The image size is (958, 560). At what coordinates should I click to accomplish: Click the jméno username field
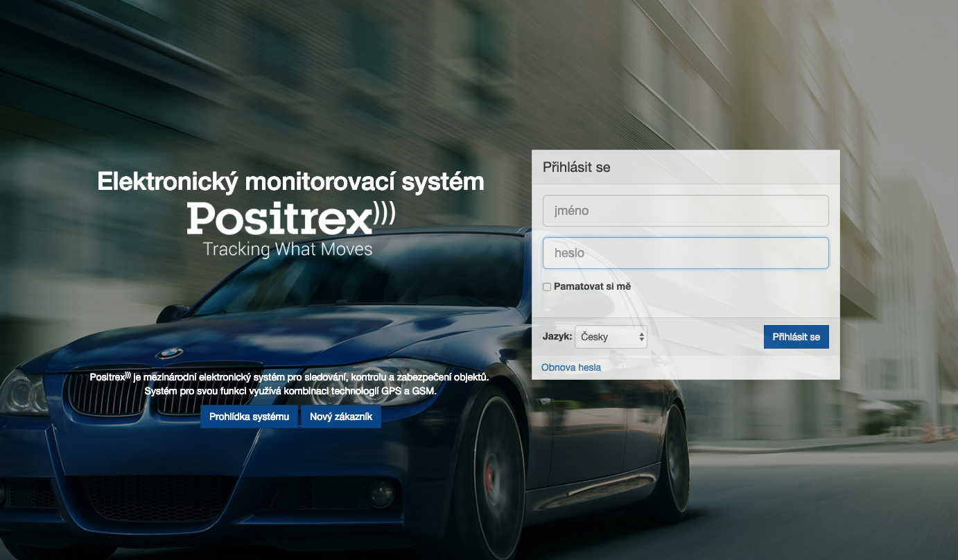coord(686,211)
